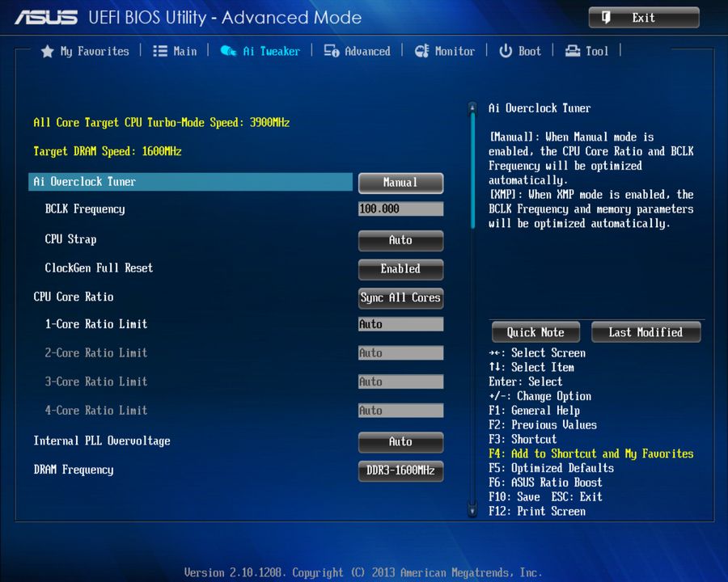This screenshot has width=728, height=582.
Task: Click the Quick Note button
Action: pyautogui.click(x=535, y=331)
